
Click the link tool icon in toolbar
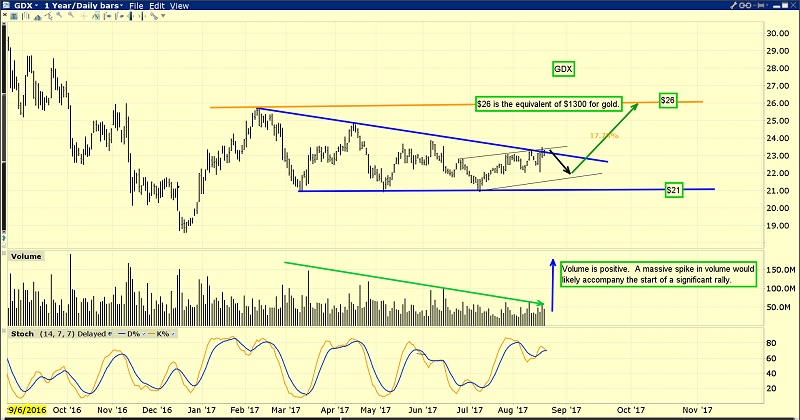click(154, 16)
